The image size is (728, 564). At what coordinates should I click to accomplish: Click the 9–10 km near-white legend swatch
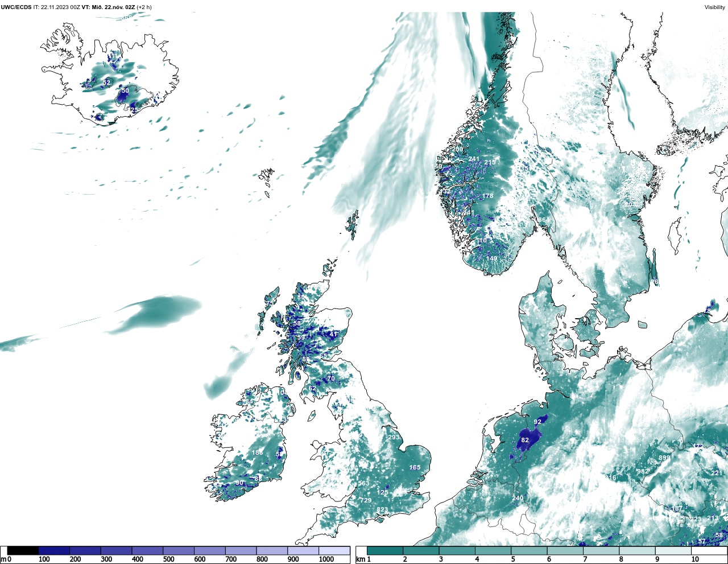click(674, 550)
